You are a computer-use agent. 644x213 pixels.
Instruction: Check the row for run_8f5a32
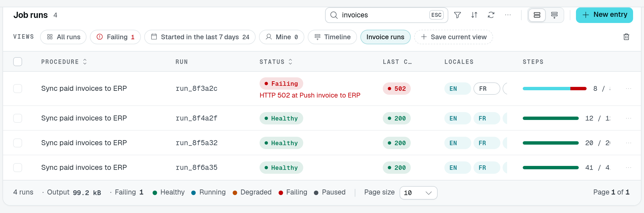tap(18, 143)
